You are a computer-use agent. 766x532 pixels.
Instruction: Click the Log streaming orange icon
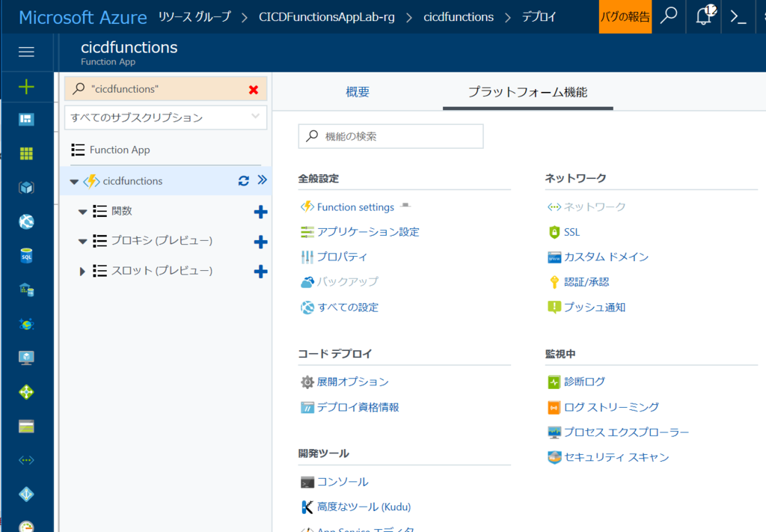[554, 408]
